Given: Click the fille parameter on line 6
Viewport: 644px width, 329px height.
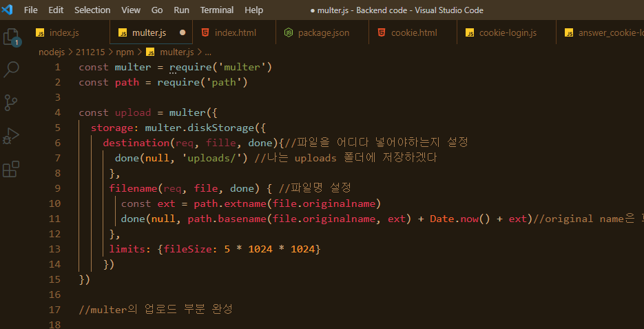Looking at the screenshot, I should coord(220,143).
